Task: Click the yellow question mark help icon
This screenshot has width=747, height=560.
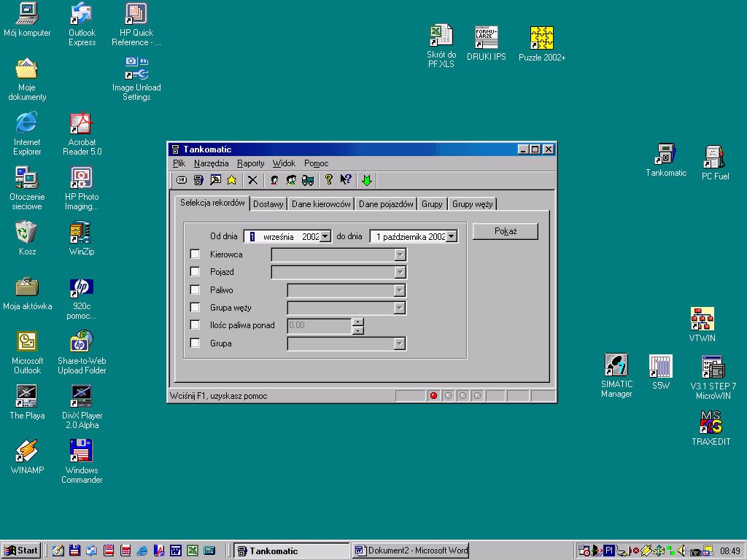Action: [329, 180]
